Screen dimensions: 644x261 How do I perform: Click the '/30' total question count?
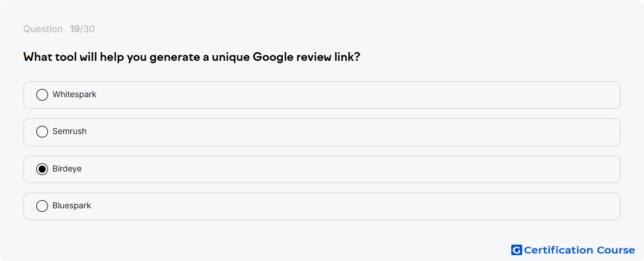click(x=87, y=29)
